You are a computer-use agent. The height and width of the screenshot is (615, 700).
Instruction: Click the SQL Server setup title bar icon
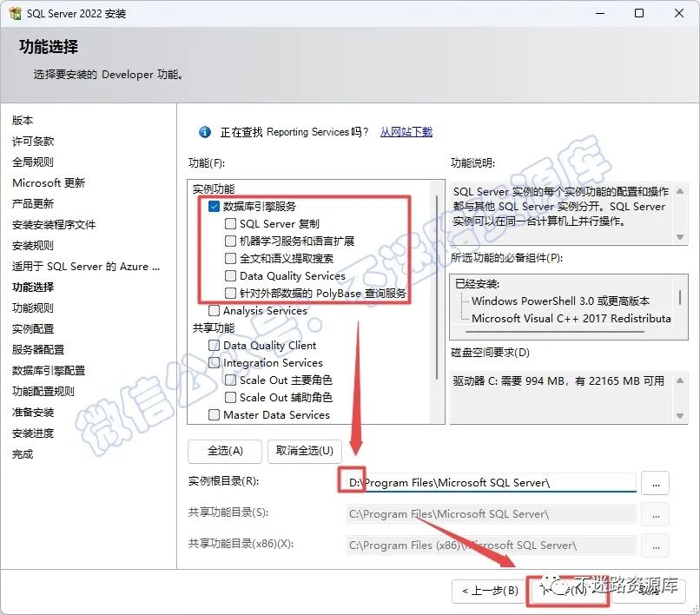coord(14,13)
